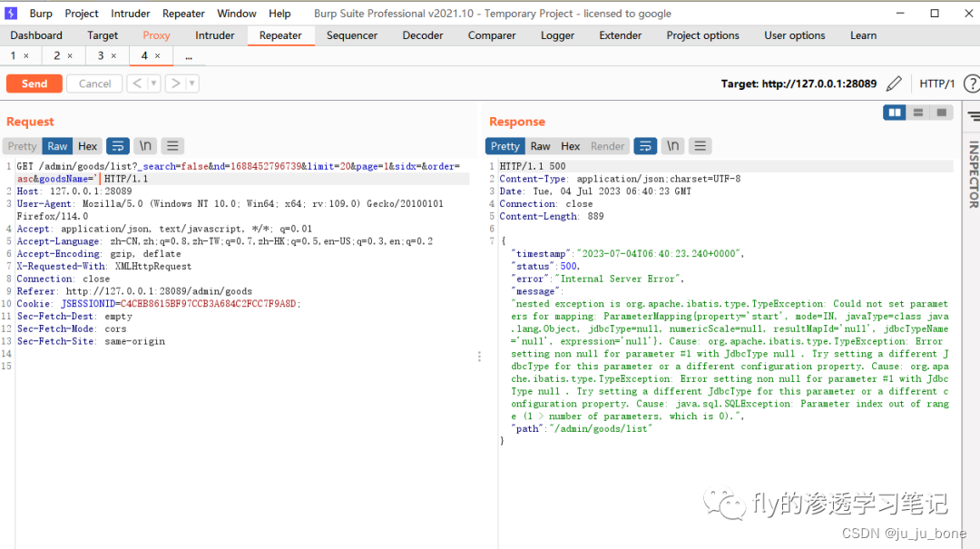980x549 pixels.
Task: Close Repeater tab 4
Action: click(x=158, y=56)
